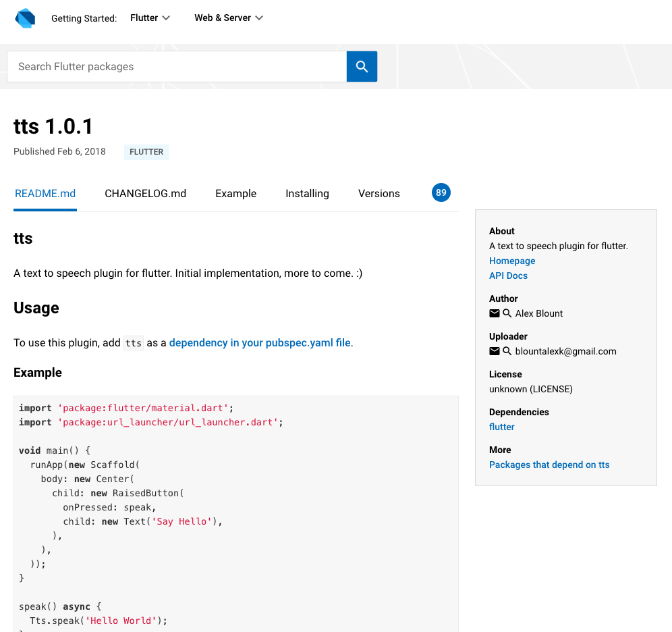Click the FLUTTER tag label
The width and height of the screenshot is (672, 632).
coord(146,152)
